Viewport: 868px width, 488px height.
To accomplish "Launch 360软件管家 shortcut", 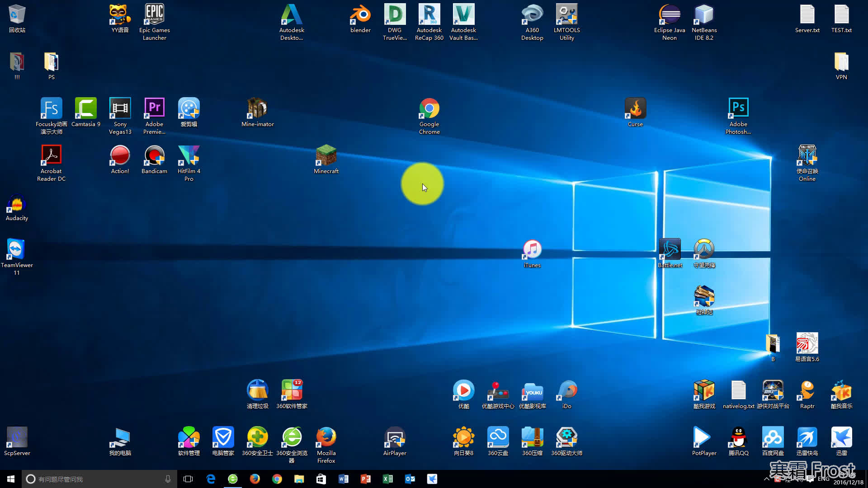I will 292,394.
